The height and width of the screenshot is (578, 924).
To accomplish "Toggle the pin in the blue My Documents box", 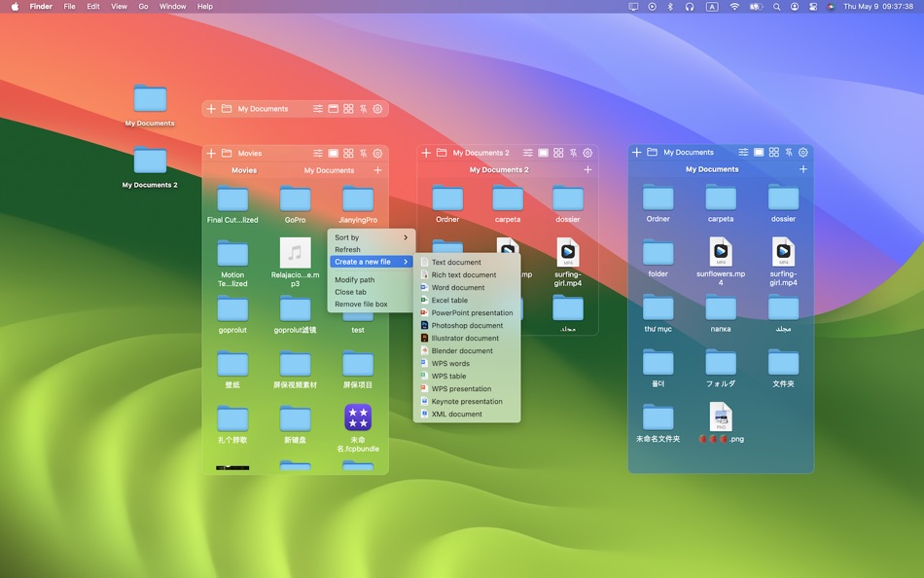I will coord(789,152).
